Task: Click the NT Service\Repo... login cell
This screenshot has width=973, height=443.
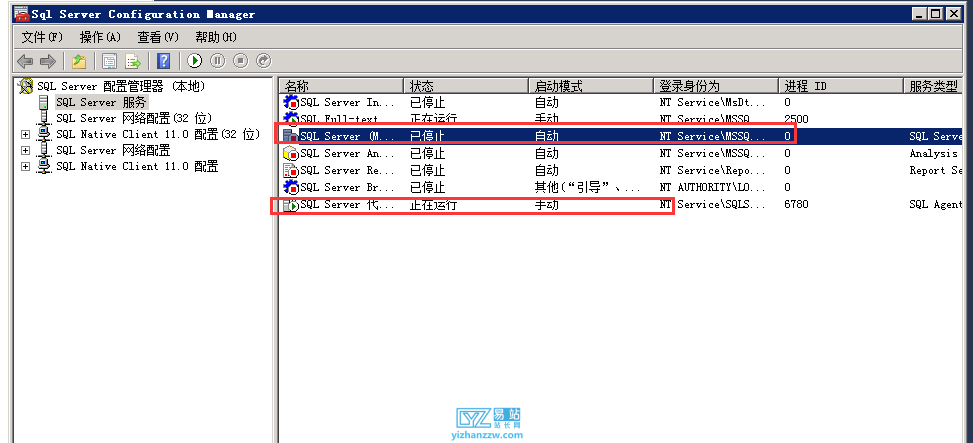Action: tap(712, 170)
